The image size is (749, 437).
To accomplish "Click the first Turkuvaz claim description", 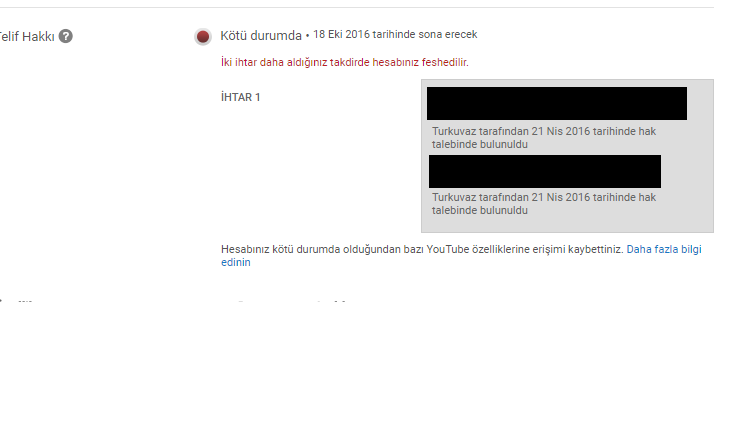I will click(x=544, y=138).
